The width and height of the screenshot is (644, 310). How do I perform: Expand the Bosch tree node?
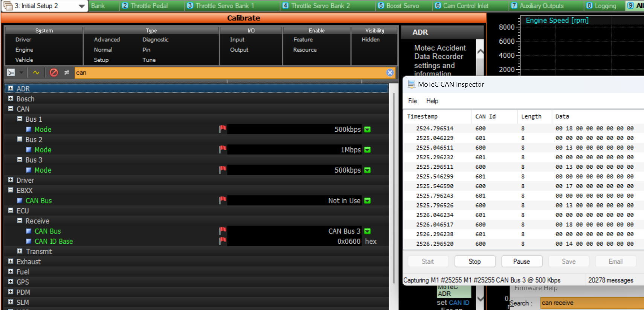(x=11, y=98)
